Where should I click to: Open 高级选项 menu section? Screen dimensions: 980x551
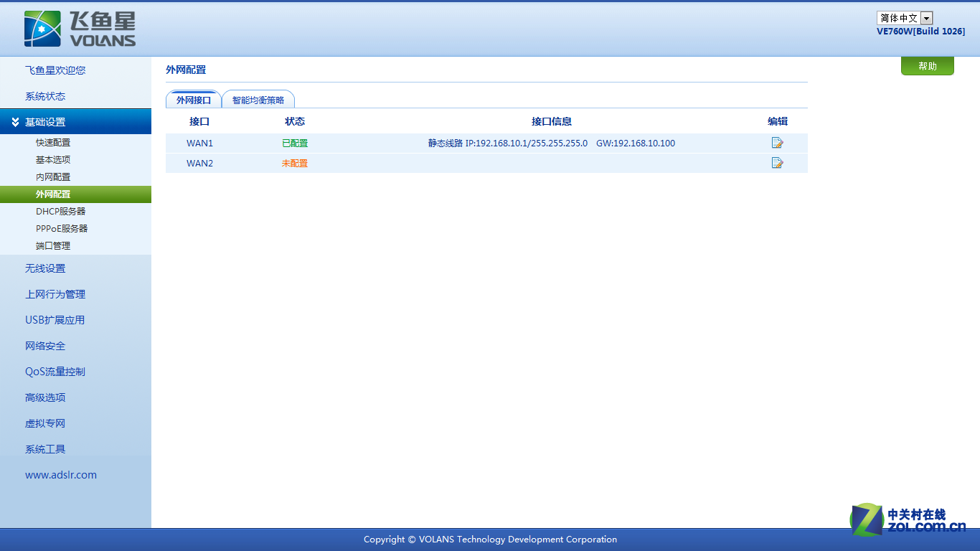click(45, 397)
